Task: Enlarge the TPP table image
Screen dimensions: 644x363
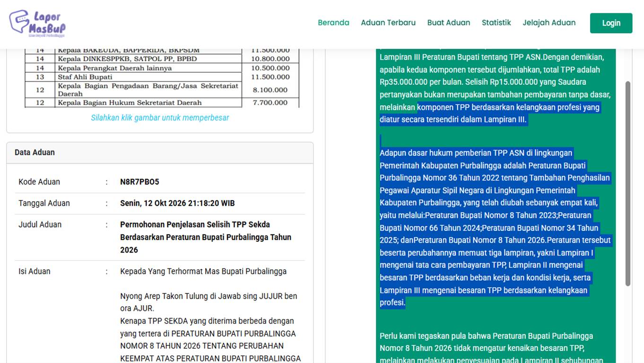Action: pyautogui.click(x=162, y=78)
